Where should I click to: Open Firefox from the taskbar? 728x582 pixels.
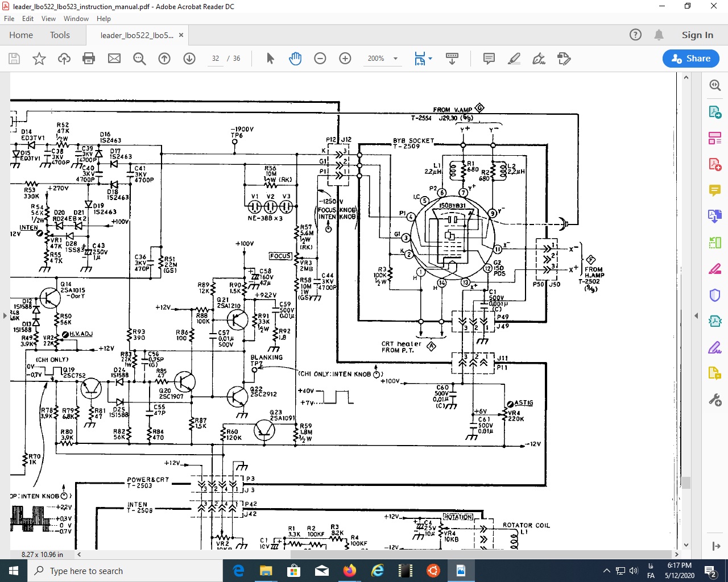(349, 571)
